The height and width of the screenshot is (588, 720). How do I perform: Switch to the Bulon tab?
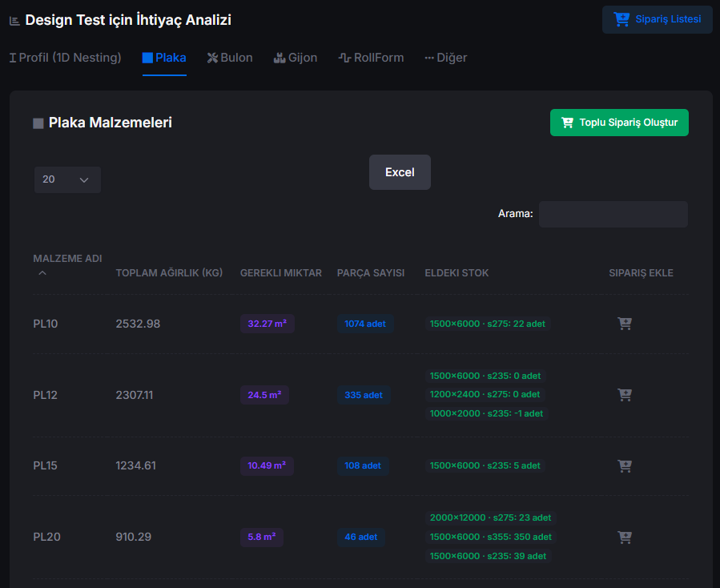tap(230, 58)
